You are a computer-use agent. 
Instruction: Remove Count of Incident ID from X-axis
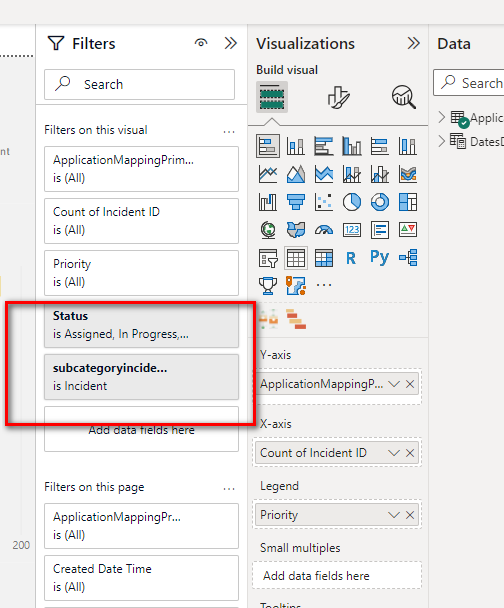coord(410,453)
